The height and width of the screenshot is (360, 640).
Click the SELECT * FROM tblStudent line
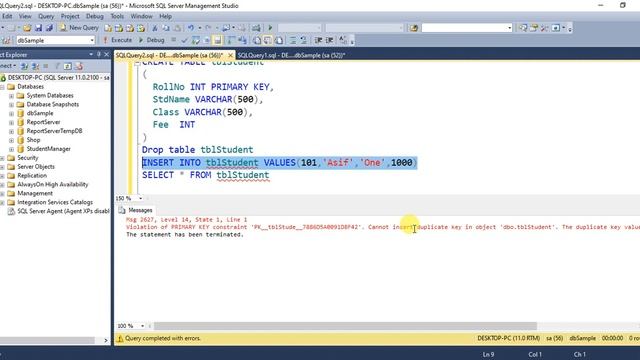(x=206, y=175)
